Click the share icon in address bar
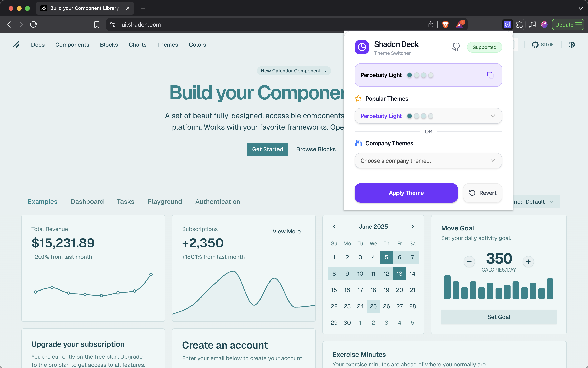Viewport: 588px width, 368px height. coord(431,24)
